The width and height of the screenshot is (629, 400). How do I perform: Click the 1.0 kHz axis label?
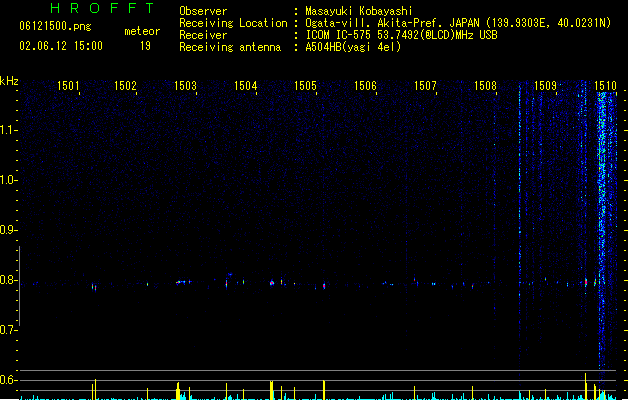pyautogui.click(x=8, y=180)
